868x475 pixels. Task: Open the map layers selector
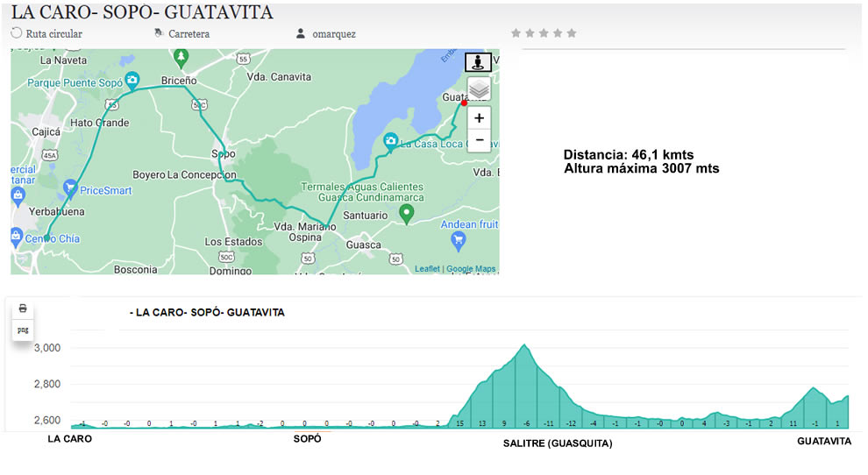pos(478,89)
